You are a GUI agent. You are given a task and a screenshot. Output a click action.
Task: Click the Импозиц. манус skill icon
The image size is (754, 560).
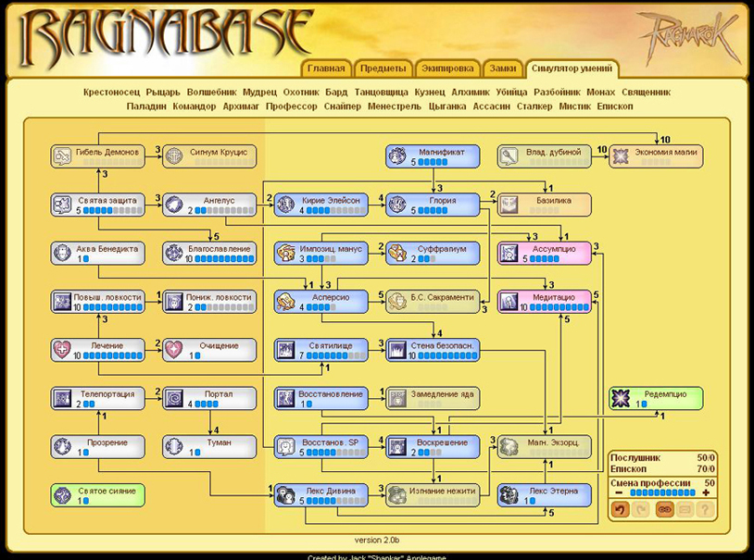tap(285, 254)
